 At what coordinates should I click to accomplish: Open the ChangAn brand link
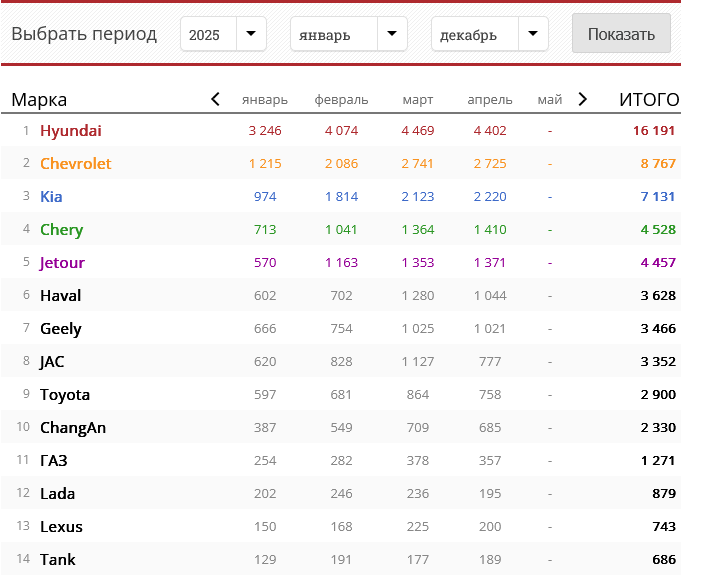73,428
